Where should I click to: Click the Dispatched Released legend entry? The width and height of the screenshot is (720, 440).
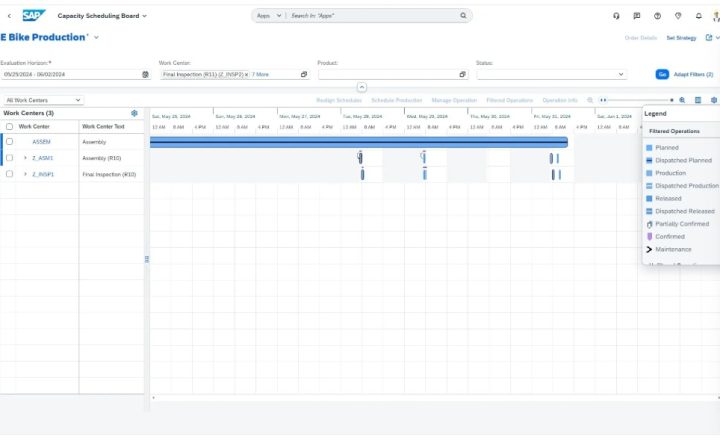pos(681,211)
